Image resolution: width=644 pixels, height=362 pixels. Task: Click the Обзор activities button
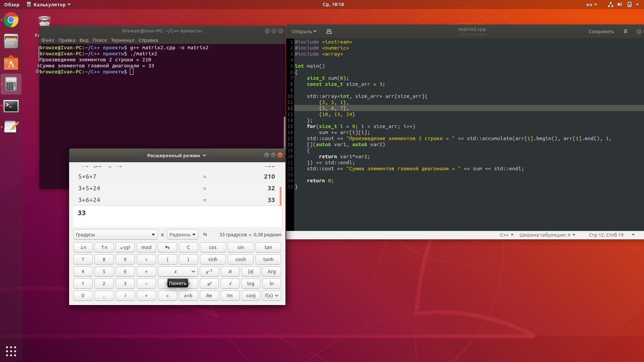(12, 4)
